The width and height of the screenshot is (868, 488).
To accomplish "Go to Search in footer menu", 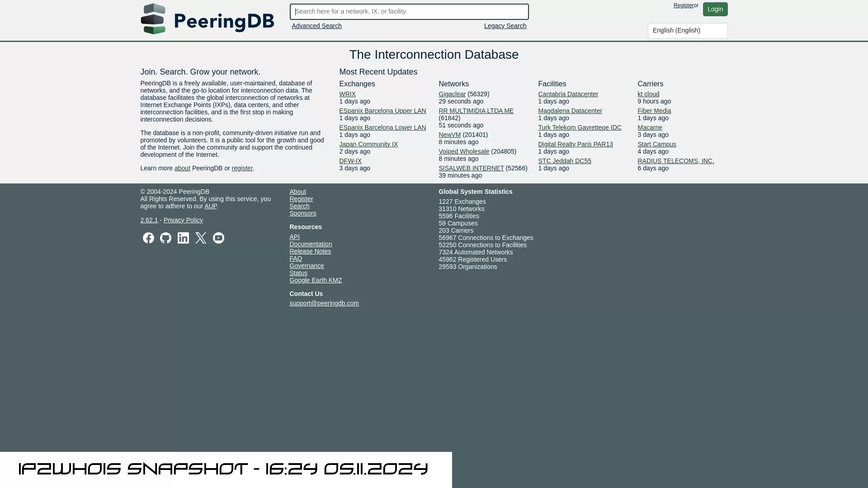I will click(x=299, y=206).
